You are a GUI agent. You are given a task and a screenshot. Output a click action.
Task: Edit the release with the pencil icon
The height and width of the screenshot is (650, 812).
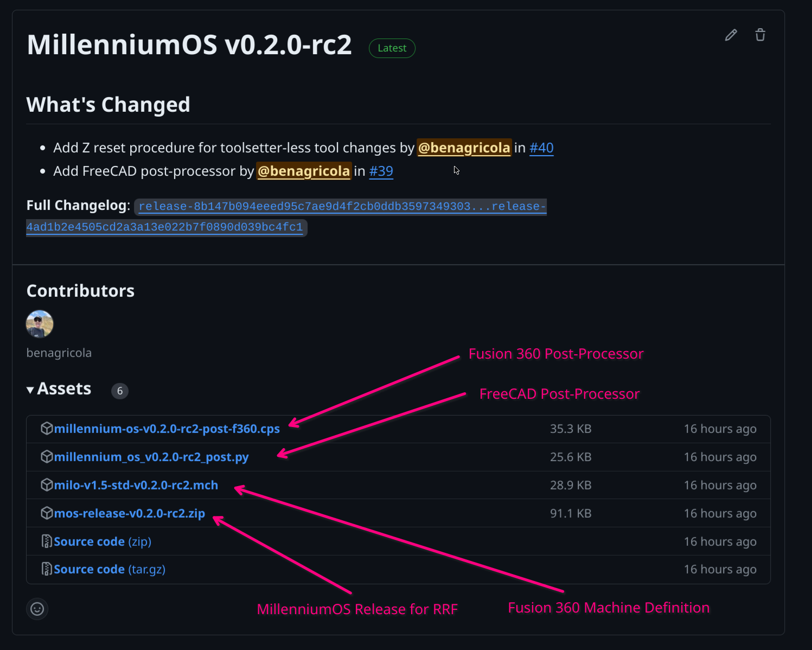731,35
